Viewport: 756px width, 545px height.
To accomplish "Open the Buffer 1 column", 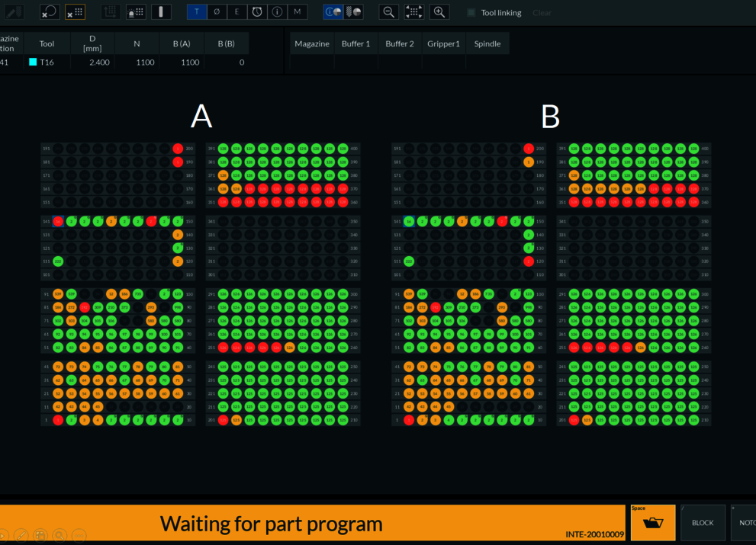I will coord(355,43).
